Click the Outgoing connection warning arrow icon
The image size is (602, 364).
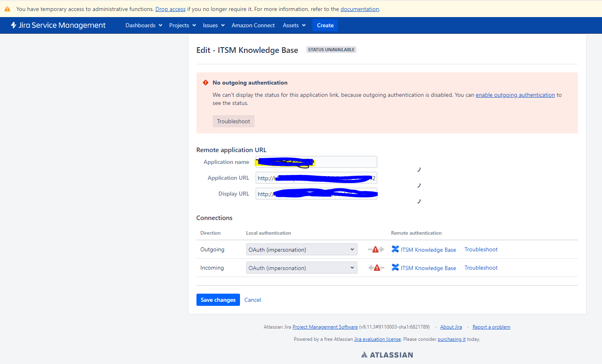[376, 249]
